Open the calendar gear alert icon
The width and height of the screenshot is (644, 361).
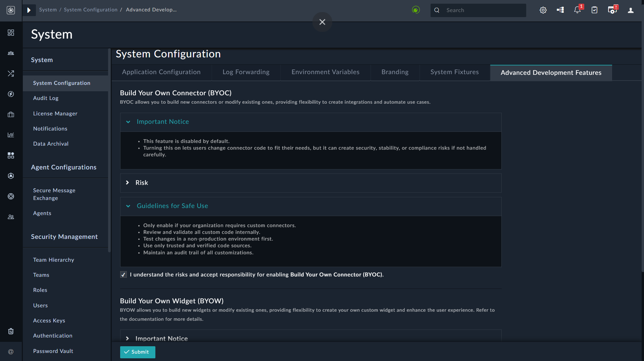pos(612,10)
